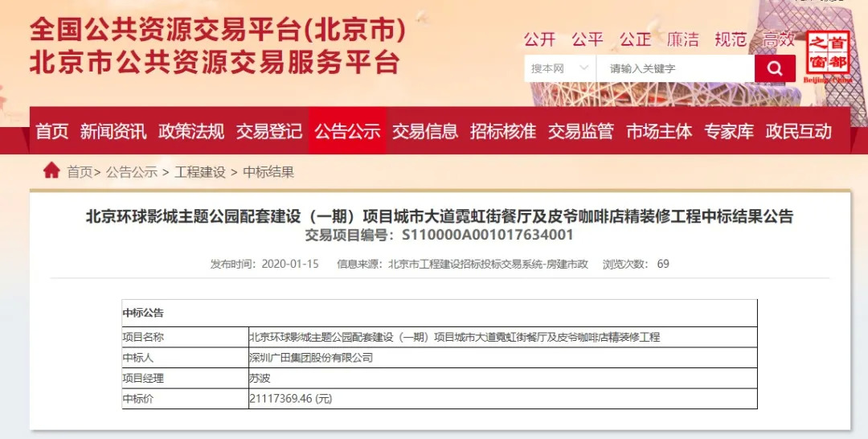Open 政策法规 in the nav bar

[x=191, y=131]
